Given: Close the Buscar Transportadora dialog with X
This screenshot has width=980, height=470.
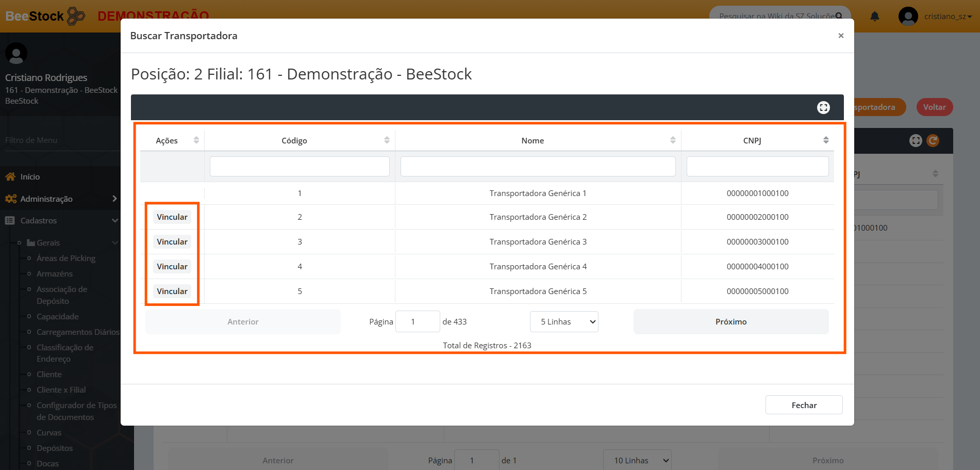Looking at the screenshot, I should click(841, 36).
